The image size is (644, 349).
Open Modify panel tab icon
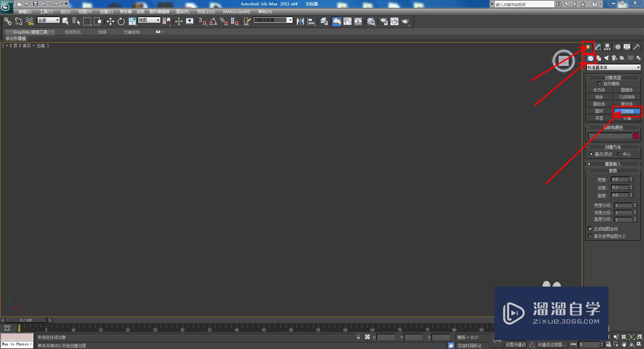point(598,47)
